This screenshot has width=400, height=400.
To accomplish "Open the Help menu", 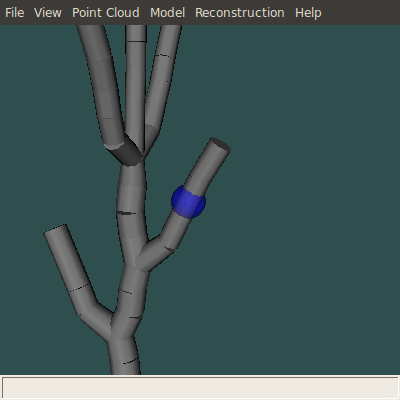I will tap(308, 13).
